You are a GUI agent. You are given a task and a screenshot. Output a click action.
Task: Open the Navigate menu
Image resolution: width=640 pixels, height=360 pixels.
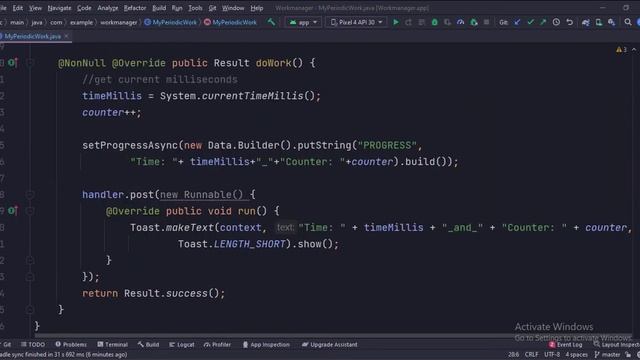pos(59,8)
